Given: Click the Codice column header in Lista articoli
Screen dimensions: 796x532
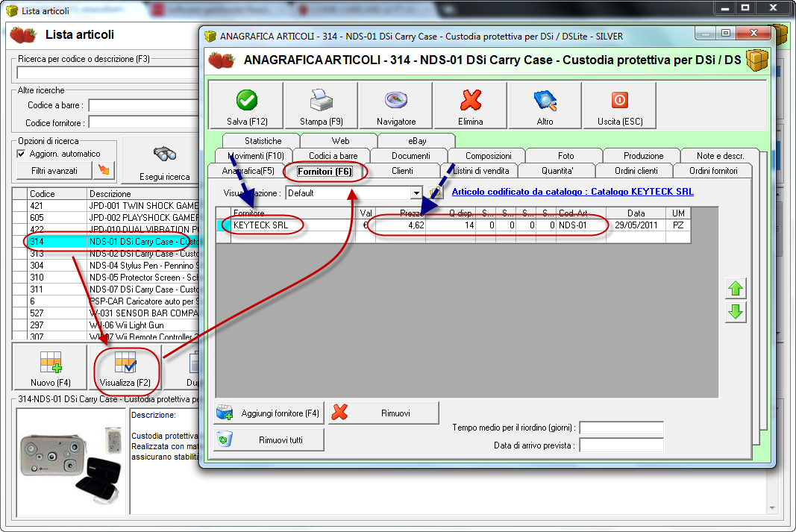Looking at the screenshot, I should point(57,193).
